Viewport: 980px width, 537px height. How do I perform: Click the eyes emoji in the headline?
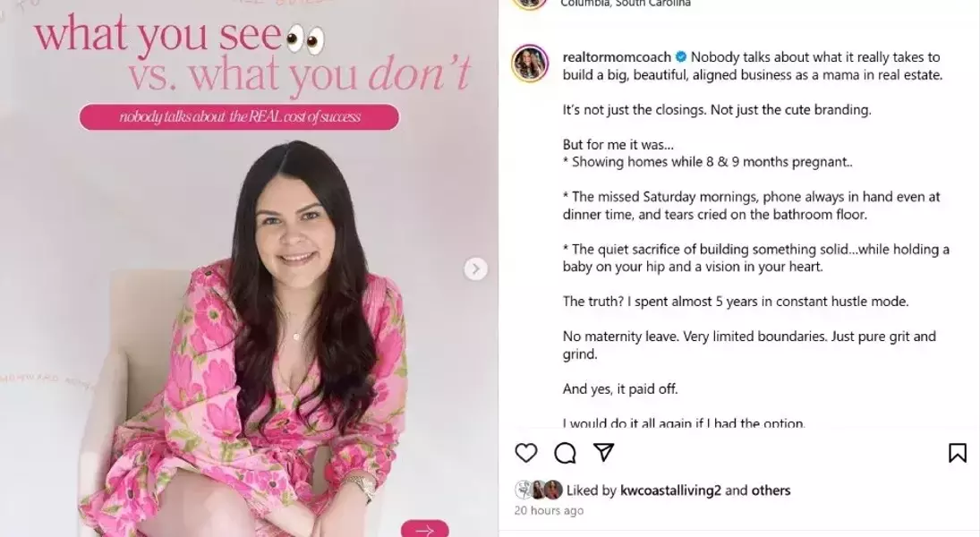click(x=305, y=40)
